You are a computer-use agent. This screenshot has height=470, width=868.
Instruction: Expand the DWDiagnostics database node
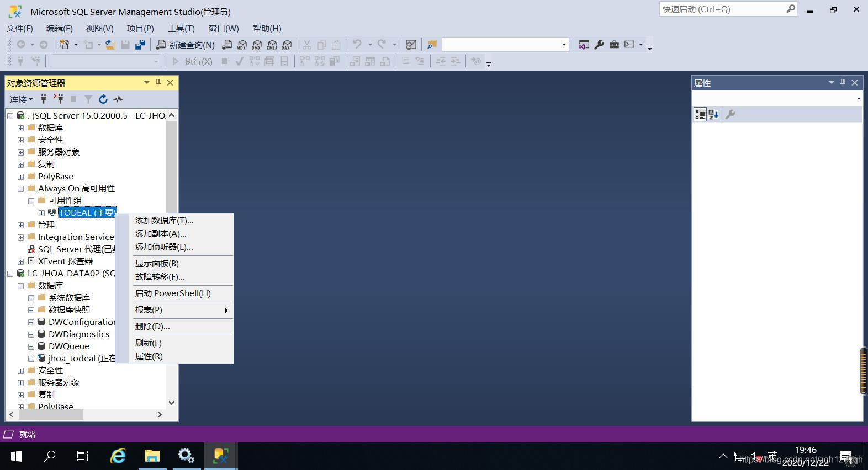pyautogui.click(x=31, y=334)
